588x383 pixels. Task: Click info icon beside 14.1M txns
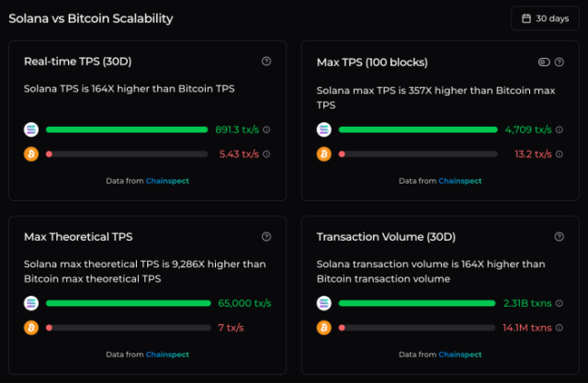(560, 327)
